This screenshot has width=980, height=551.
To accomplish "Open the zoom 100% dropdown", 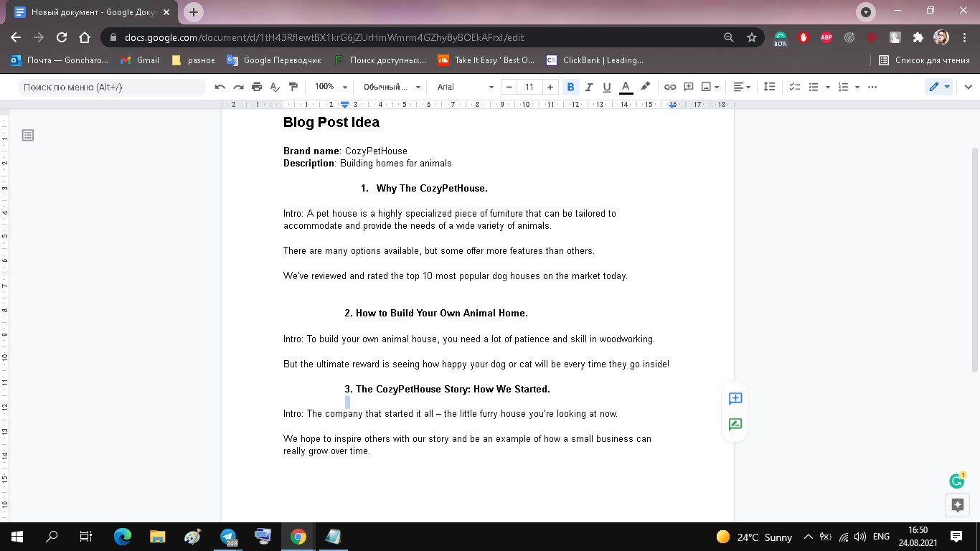I will pos(331,87).
